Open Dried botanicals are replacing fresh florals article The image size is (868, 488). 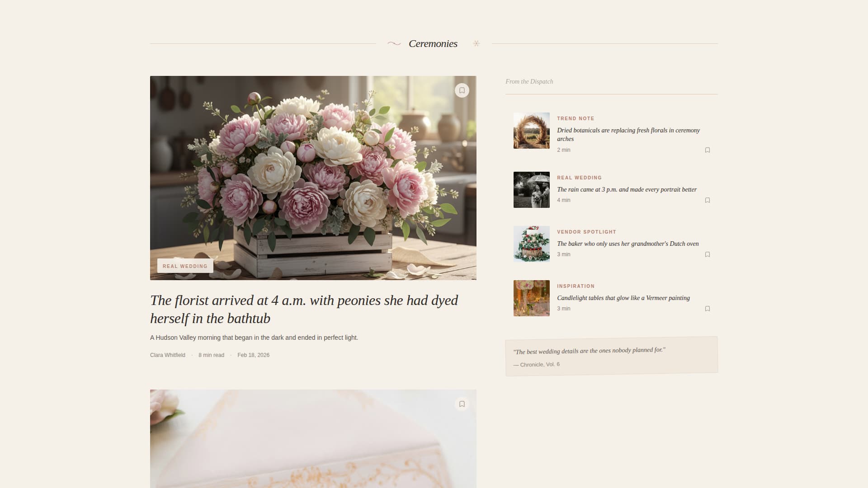628,135
